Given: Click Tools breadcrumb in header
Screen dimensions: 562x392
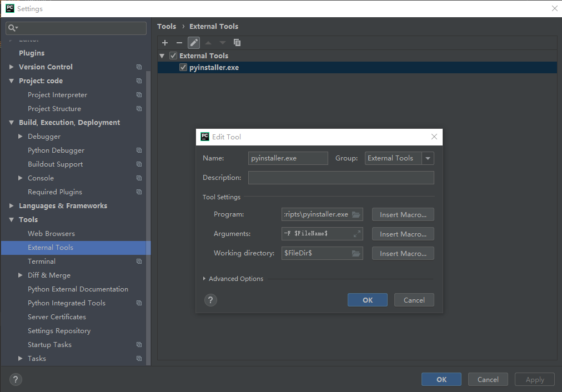Looking at the screenshot, I should pos(167,27).
